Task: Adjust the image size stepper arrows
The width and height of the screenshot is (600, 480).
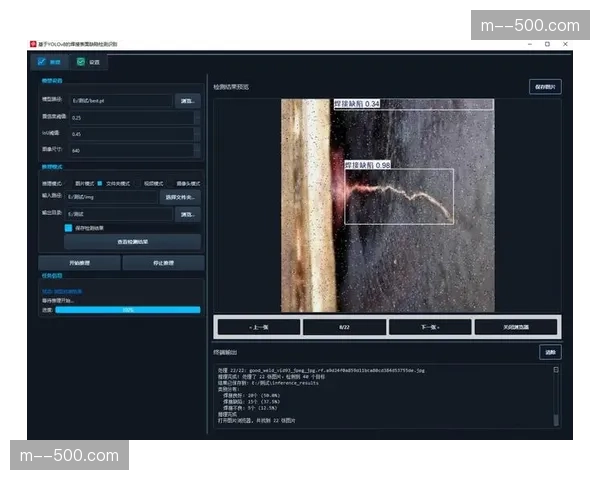Action: (197, 150)
